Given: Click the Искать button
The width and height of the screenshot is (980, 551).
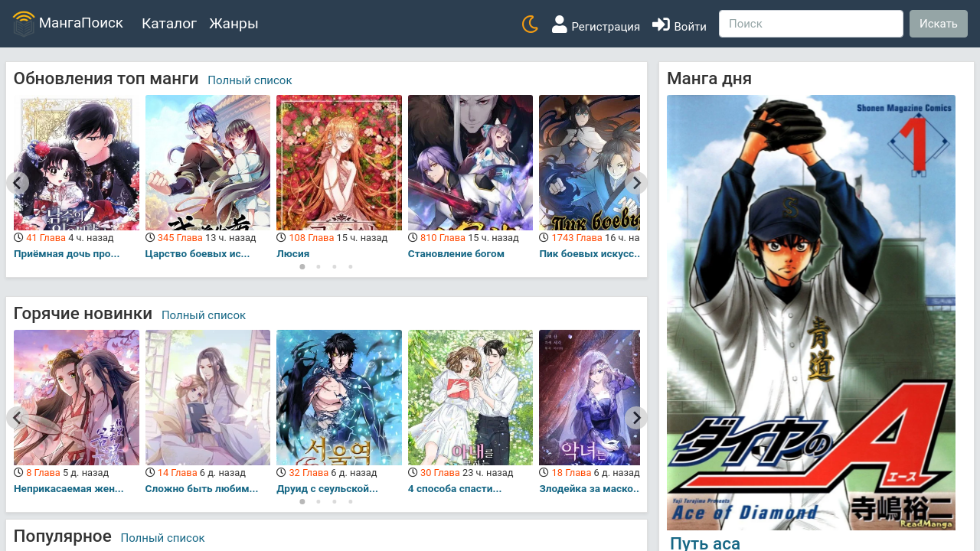Looking at the screenshot, I should pos(939,24).
